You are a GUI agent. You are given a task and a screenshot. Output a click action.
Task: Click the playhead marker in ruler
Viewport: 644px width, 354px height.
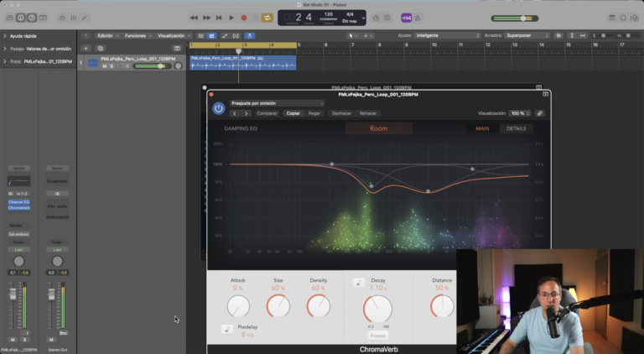tap(238, 51)
